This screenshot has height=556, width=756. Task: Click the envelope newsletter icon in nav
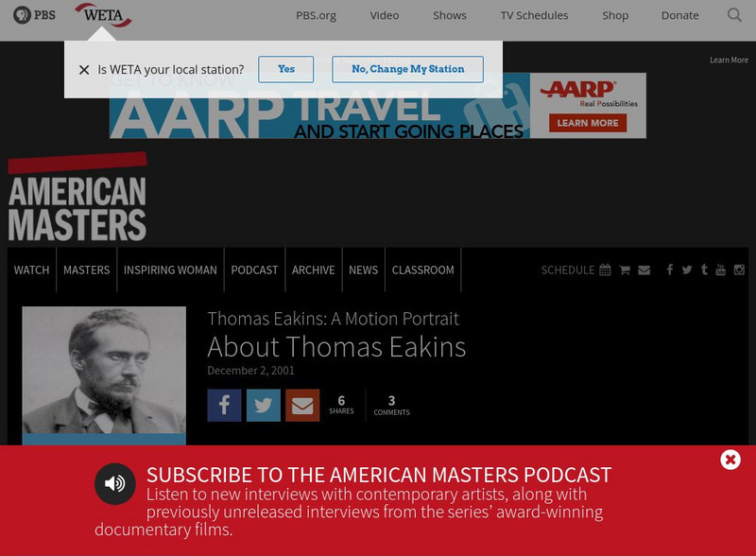[x=644, y=269]
